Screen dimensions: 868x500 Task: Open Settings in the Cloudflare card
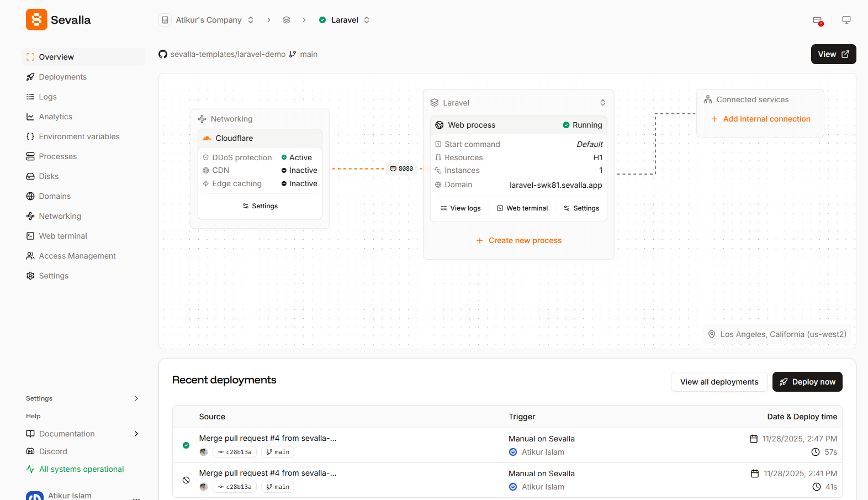tap(260, 206)
